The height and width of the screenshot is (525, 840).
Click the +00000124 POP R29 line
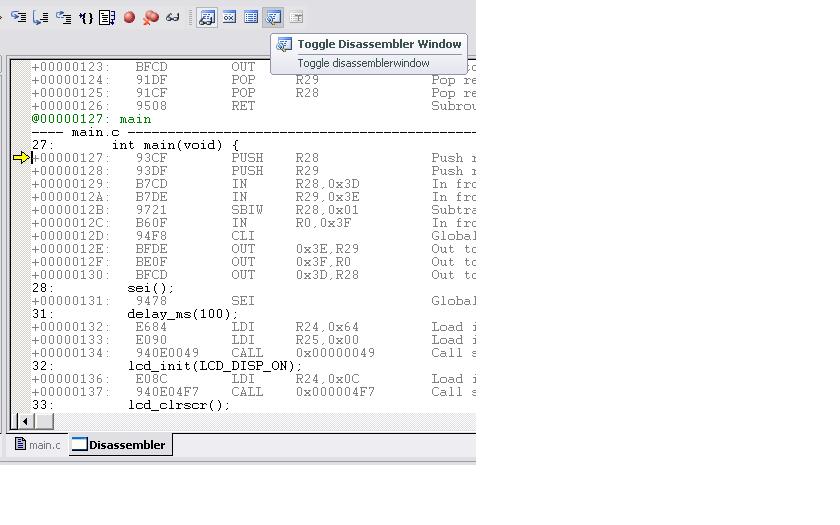coord(253,80)
